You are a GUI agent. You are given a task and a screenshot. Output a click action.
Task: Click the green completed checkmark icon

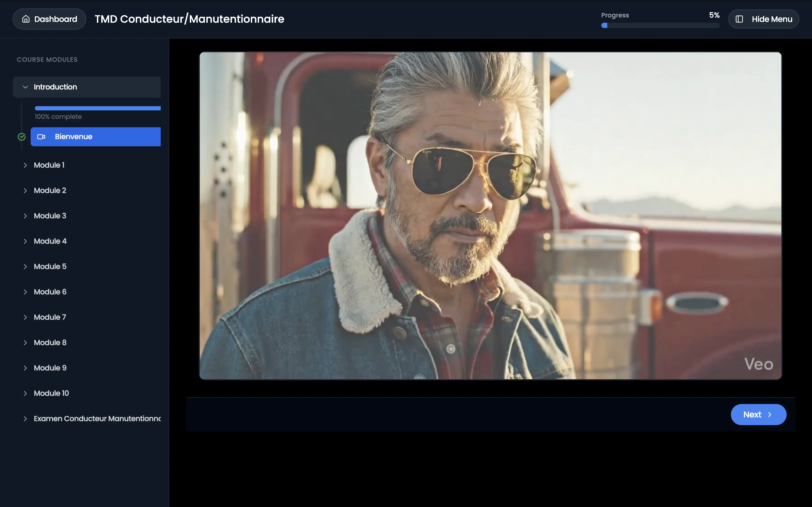(22, 137)
